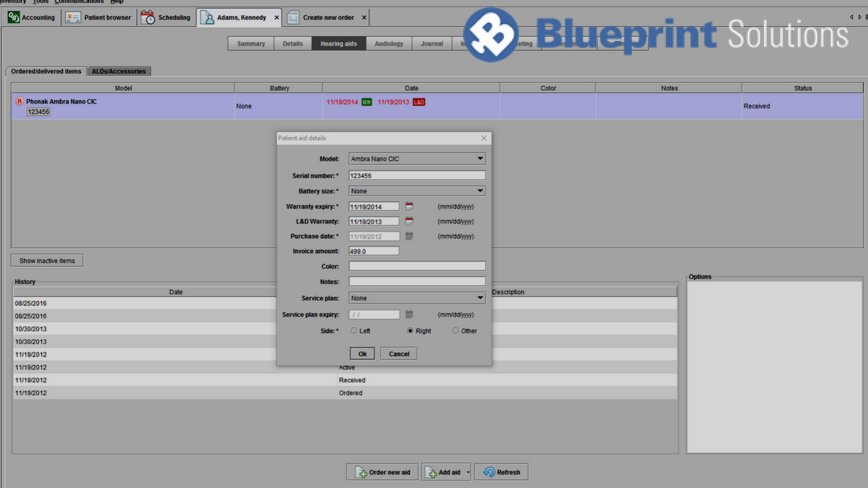868x488 pixels.
Task: Click the red L&D warranty badge
Action: pyautogui.click(x=418, y=102)
